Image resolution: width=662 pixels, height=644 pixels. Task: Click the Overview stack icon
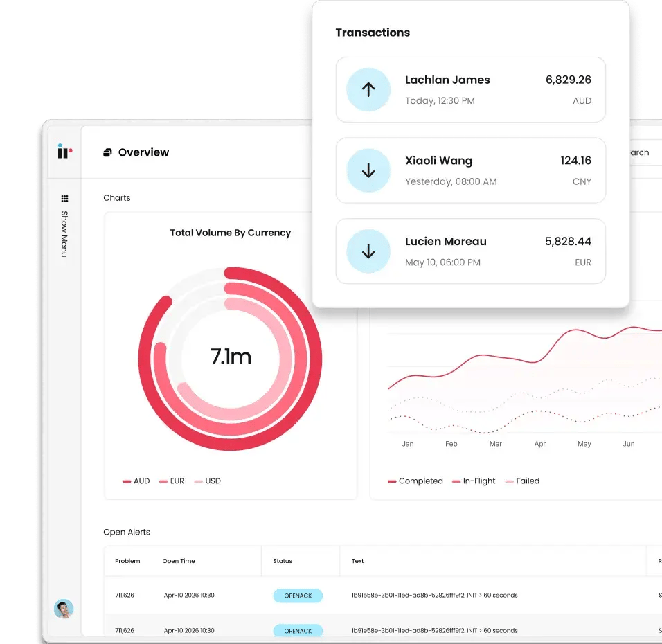click(x=107, y=153)
